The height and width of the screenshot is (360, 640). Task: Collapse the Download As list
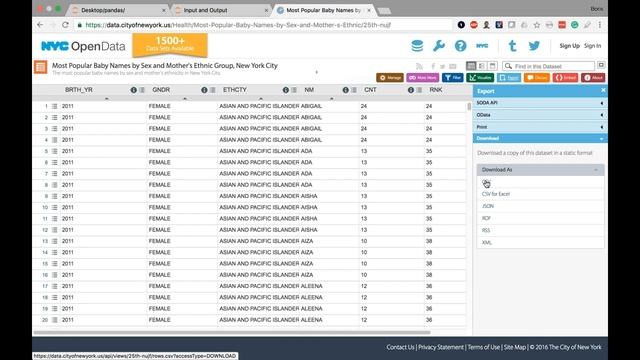(x=540, y=169)
